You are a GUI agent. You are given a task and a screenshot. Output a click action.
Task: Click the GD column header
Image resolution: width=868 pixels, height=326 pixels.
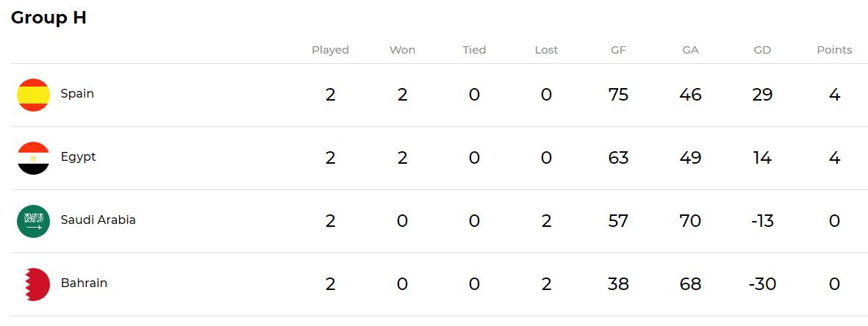pyautogui.click(x=762, y=50)
